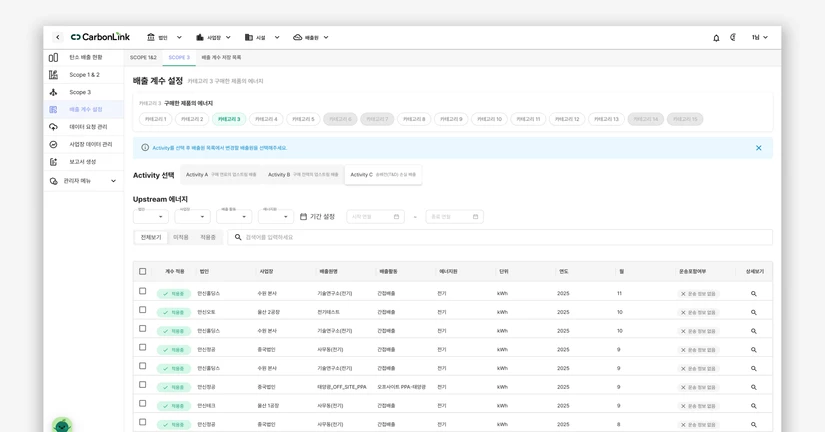Image resolution: width=825 pixels, height=432 pixels.
Task: Open 보고서 생성 report icon in sidebar
Action: 53,162
